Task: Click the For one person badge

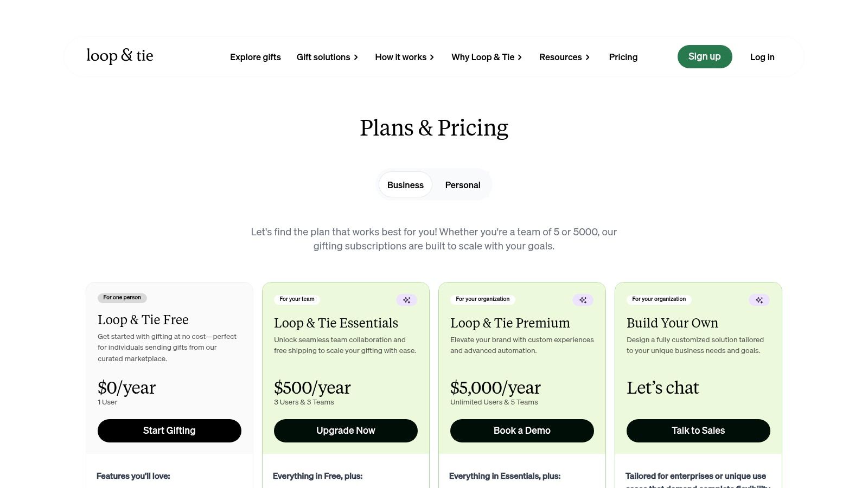Action: [x=122, y=297]
